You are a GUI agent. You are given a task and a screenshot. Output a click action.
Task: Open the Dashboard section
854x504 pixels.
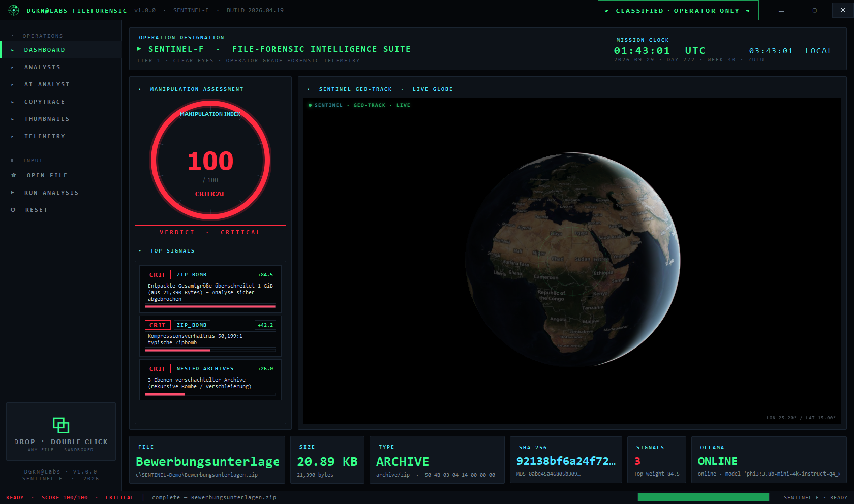tap(61, 50)
